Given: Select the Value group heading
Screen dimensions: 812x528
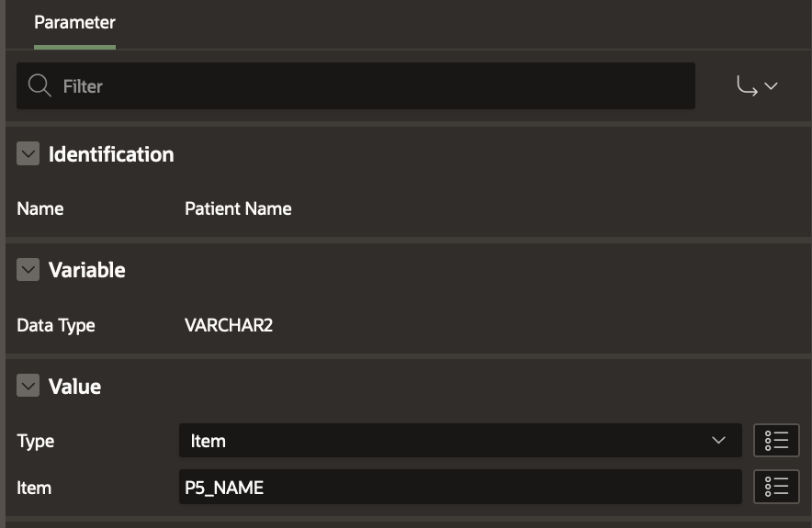Looking at the screenshot, I should tap(74, 387).
